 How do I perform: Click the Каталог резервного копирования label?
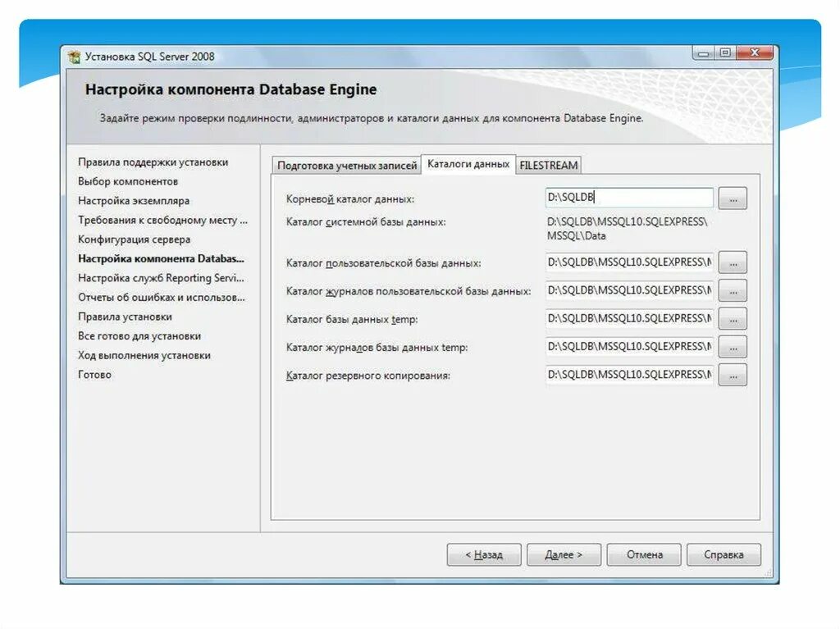(x=368, y=376)
